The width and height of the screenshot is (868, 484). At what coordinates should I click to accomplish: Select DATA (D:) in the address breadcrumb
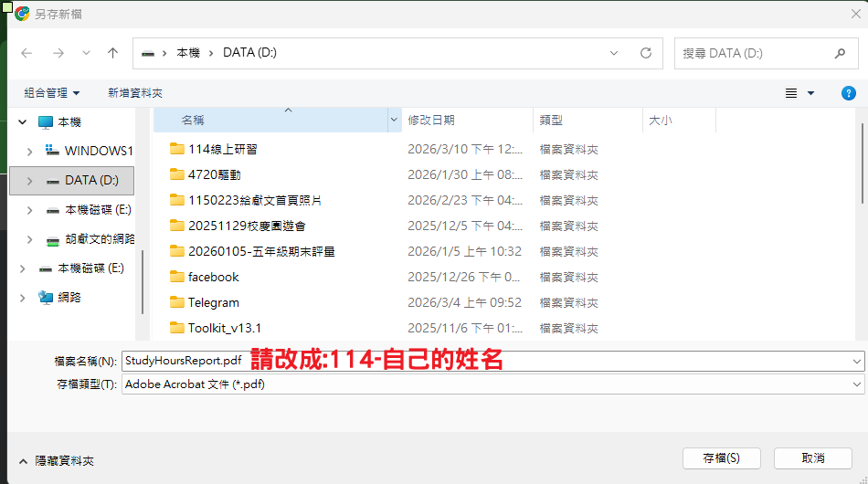coord(249,53)
